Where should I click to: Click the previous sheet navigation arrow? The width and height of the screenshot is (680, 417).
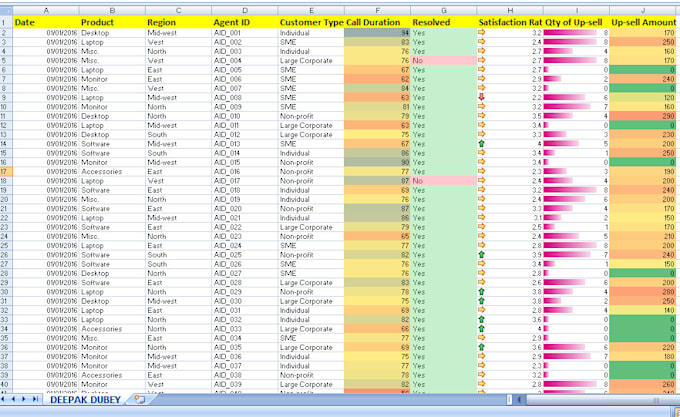tap(13, 399)
